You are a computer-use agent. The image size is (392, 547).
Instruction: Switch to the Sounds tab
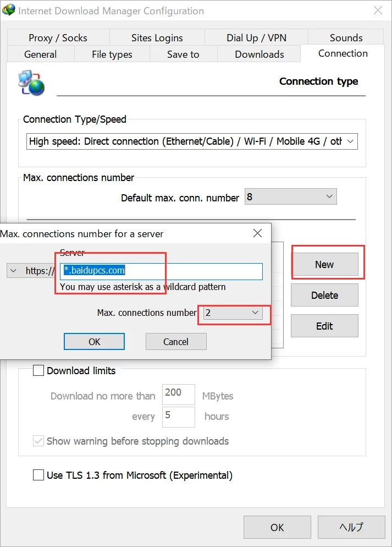346,37
